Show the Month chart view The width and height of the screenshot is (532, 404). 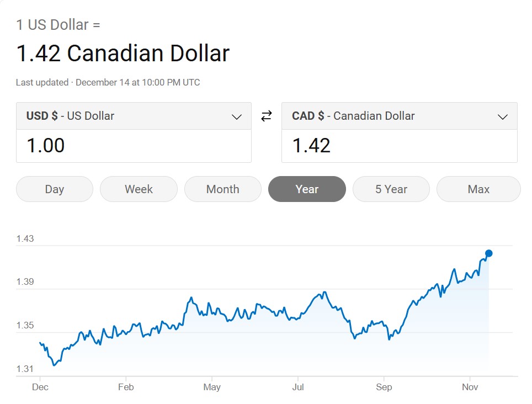pos(222,189)
